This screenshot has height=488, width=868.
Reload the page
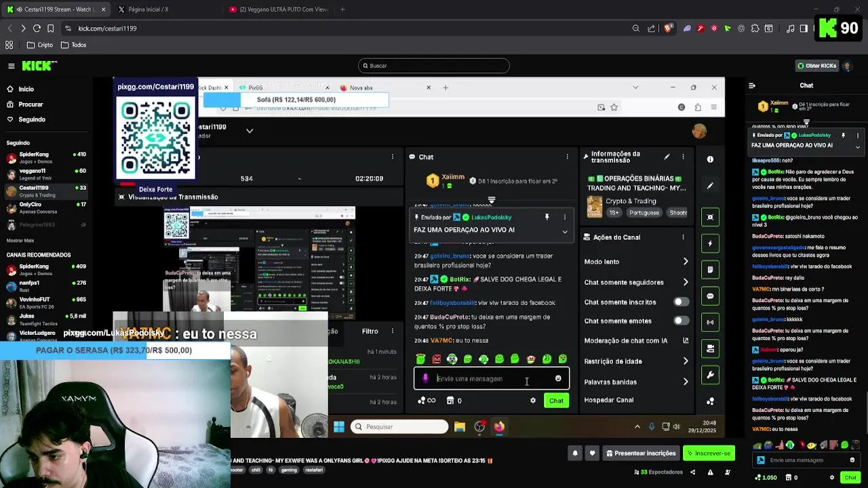click(x=37, y=28)
